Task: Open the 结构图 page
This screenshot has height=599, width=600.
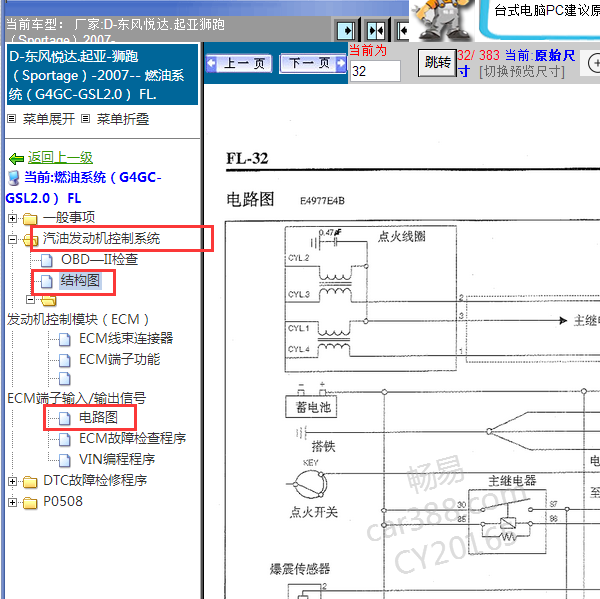Action: (x=80, y=281)
